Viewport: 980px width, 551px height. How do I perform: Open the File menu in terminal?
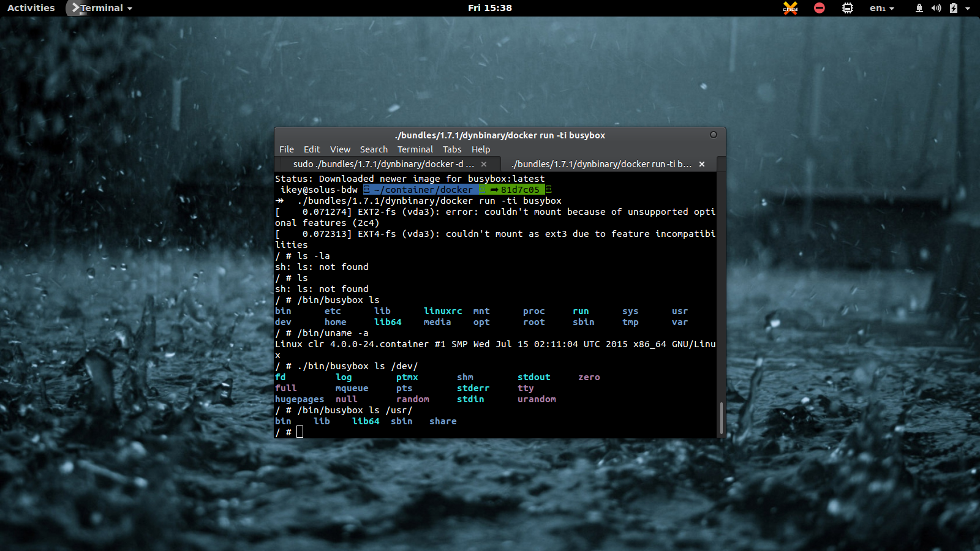tap(286, 149)
